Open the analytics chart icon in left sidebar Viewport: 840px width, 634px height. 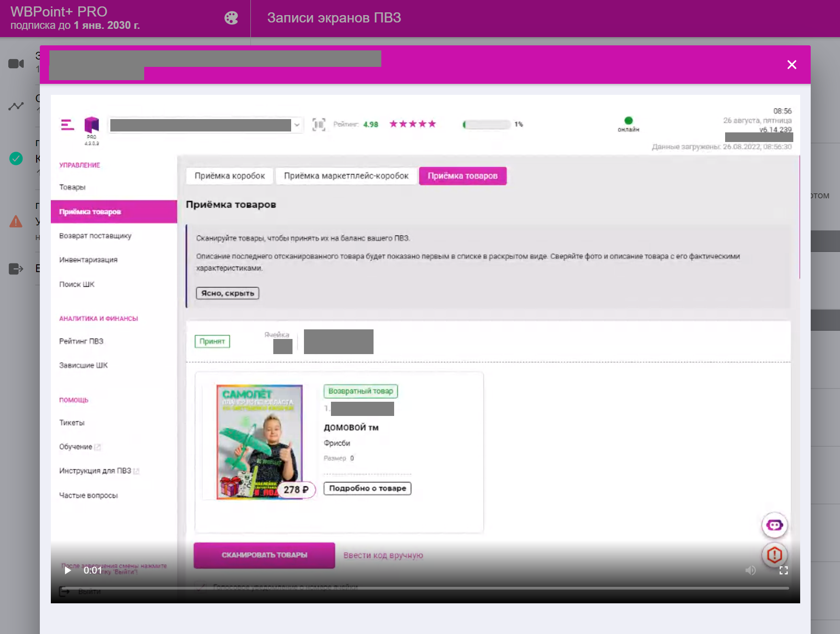[16, 106]
